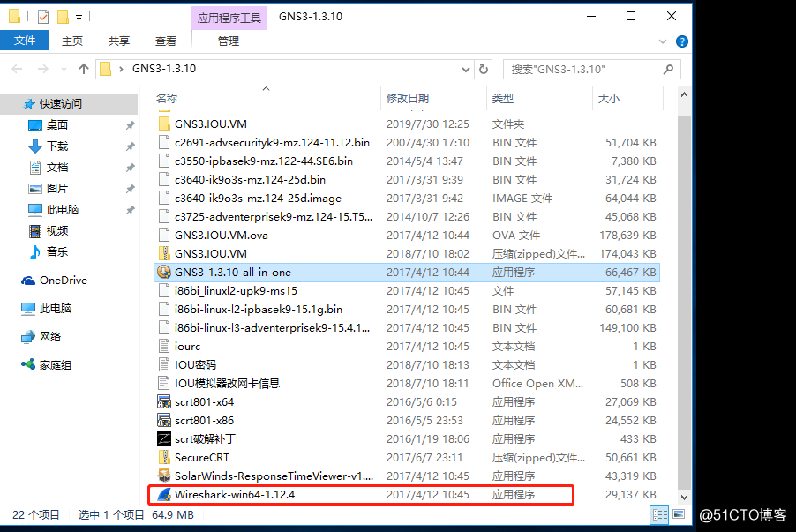Click the forward navigation arrow
The image size is (796, 532).
(43, 69)
